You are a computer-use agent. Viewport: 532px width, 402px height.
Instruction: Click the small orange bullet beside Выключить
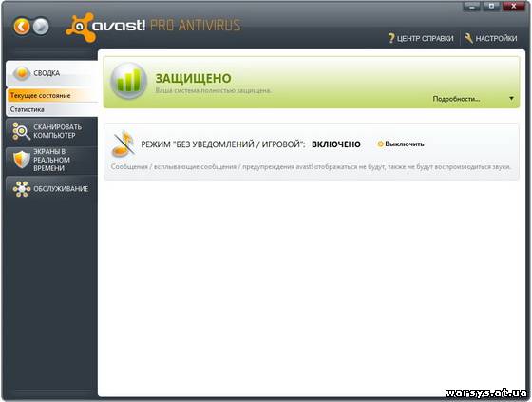click(380, 144)
